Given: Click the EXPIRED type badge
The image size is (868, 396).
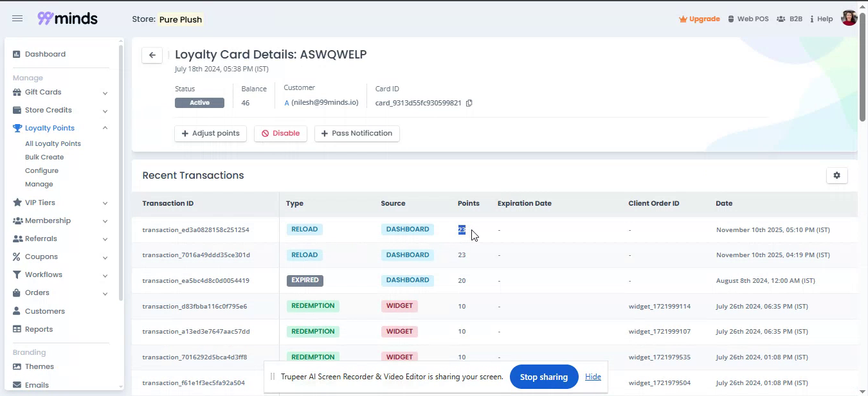Looking at the screenshot, I should click(x=305, y=280).
